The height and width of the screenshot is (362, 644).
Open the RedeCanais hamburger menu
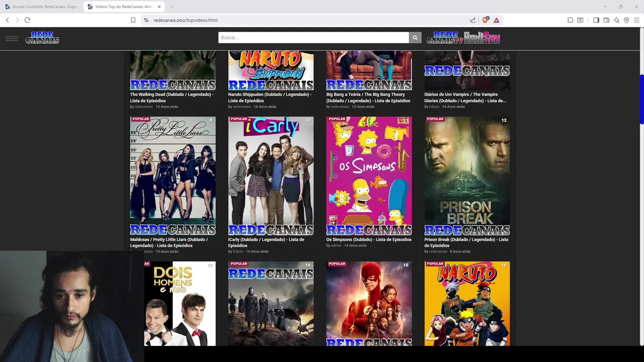pos(12,38)
